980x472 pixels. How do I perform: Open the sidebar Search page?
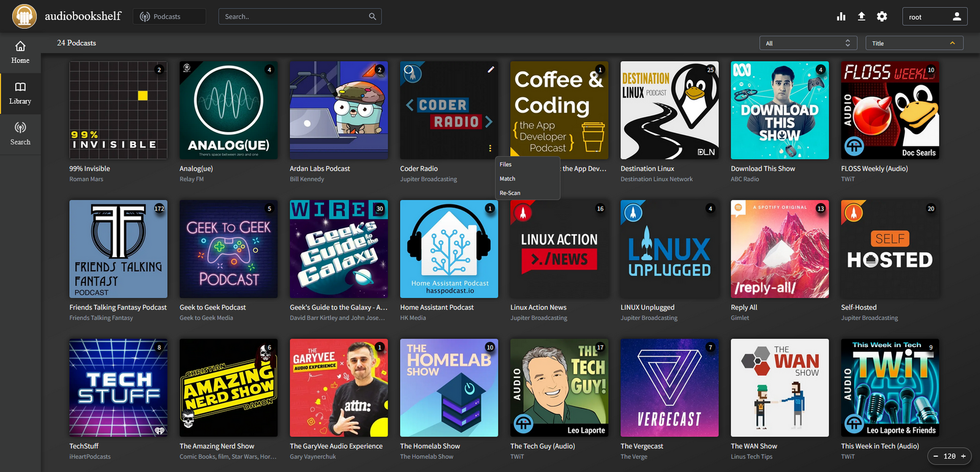click(20, 133)
